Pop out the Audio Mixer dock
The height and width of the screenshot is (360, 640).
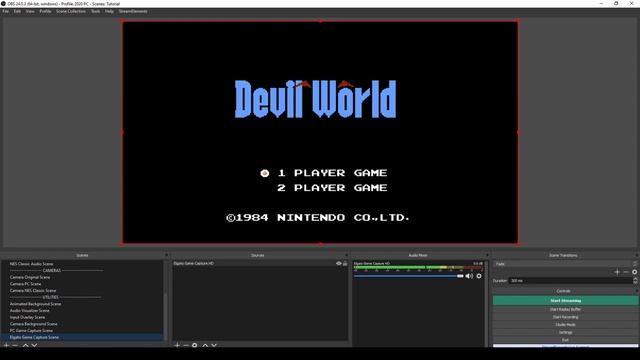pyautogui.click(x=487, y=255)
